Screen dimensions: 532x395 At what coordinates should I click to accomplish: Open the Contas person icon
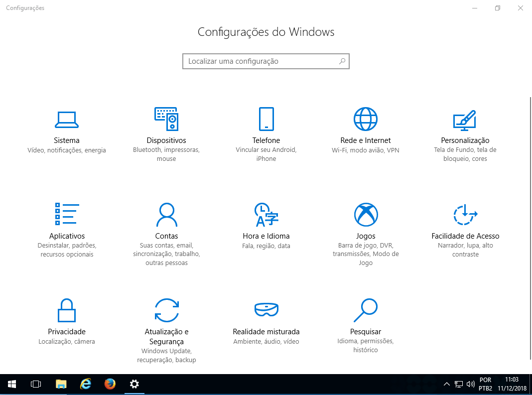pos(166,214)
